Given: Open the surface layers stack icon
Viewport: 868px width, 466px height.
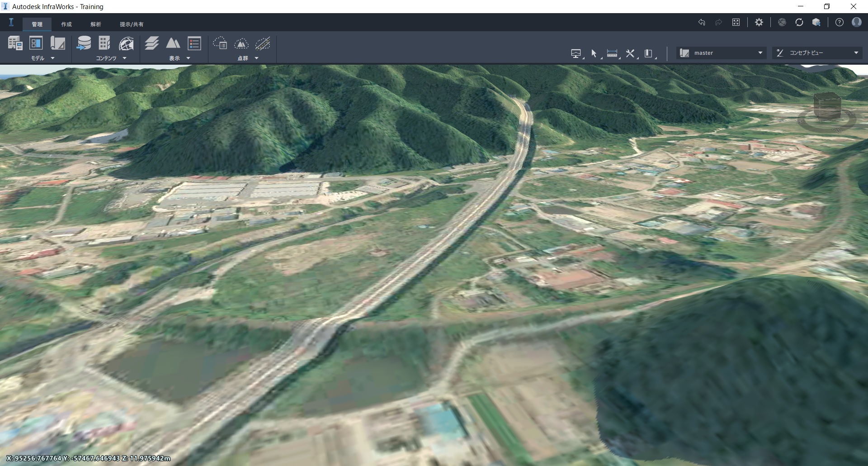Looking at the screenshot, I should pos(152,43).
